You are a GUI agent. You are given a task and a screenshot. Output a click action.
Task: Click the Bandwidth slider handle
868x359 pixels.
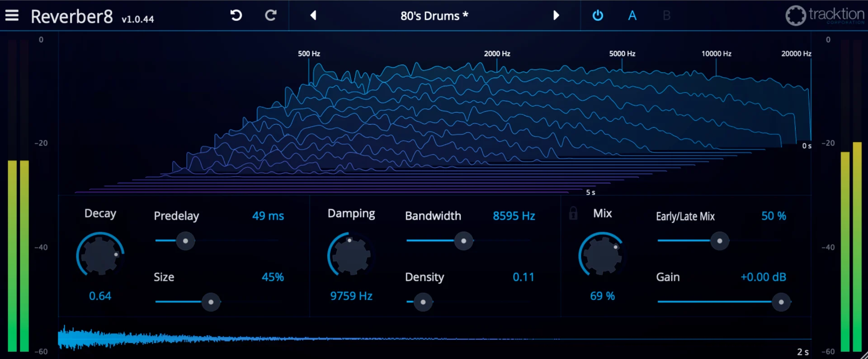point(463,241)
